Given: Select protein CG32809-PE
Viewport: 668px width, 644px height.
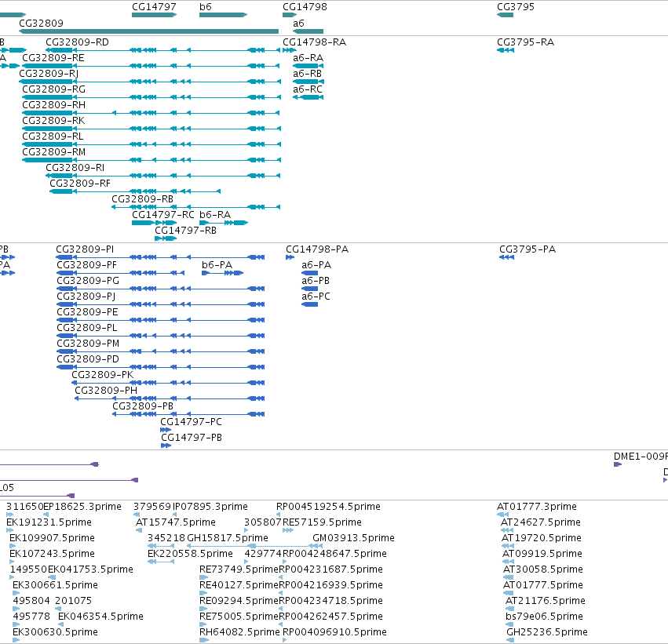Looking at the screenshot, I should point(87,312).
